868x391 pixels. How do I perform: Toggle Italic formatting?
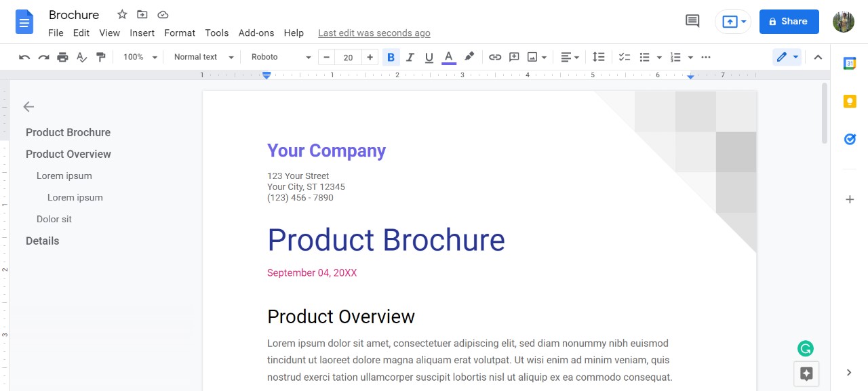[x=410, y=57]
